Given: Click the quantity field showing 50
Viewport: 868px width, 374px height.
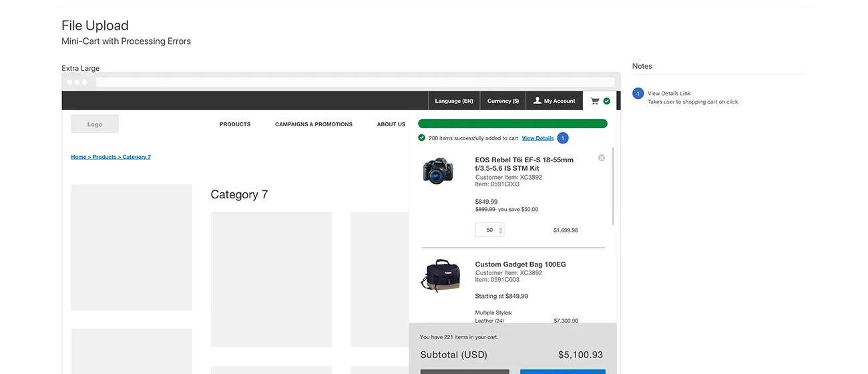Looking at the screenshot, I should point(489,230).
